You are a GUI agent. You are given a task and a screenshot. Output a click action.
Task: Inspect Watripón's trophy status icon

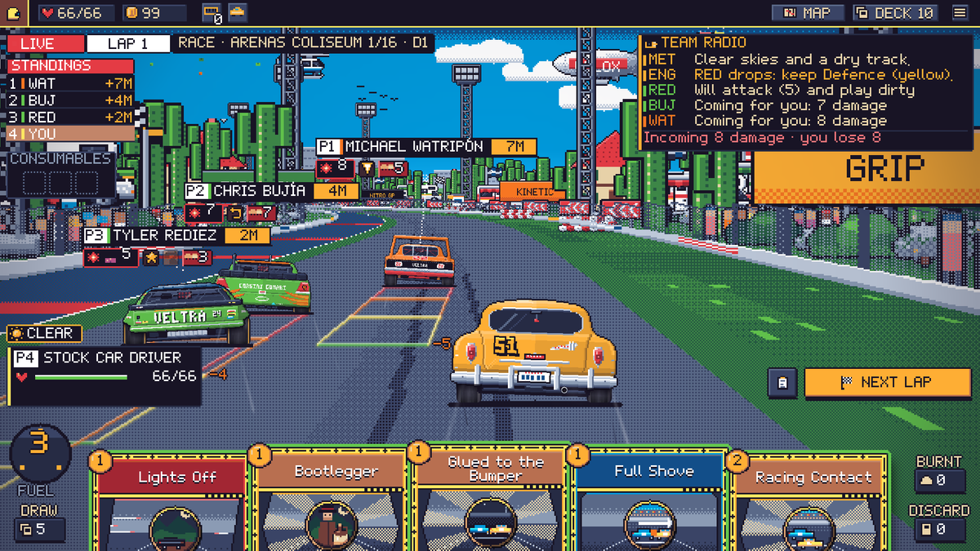pyautogui.click(x=367, y=168)
